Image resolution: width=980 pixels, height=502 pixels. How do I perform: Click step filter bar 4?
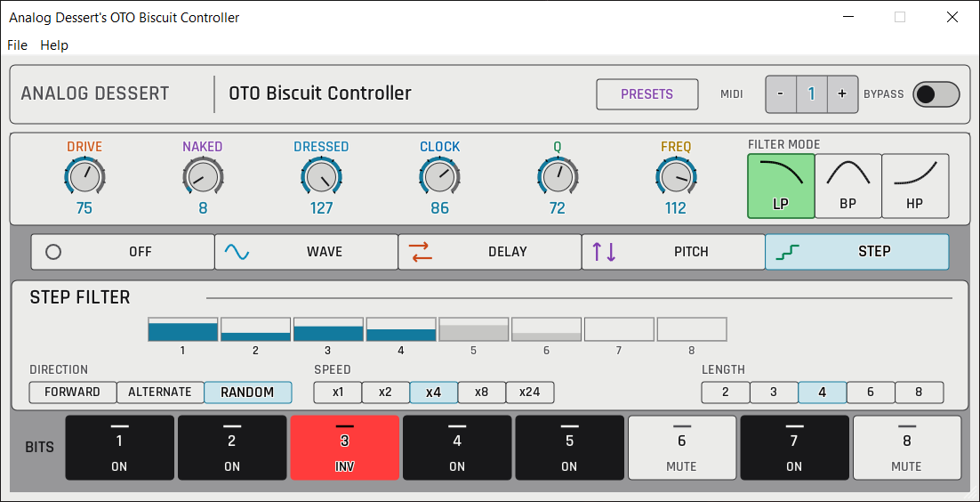pyautogui.click(x=400, y=329)
